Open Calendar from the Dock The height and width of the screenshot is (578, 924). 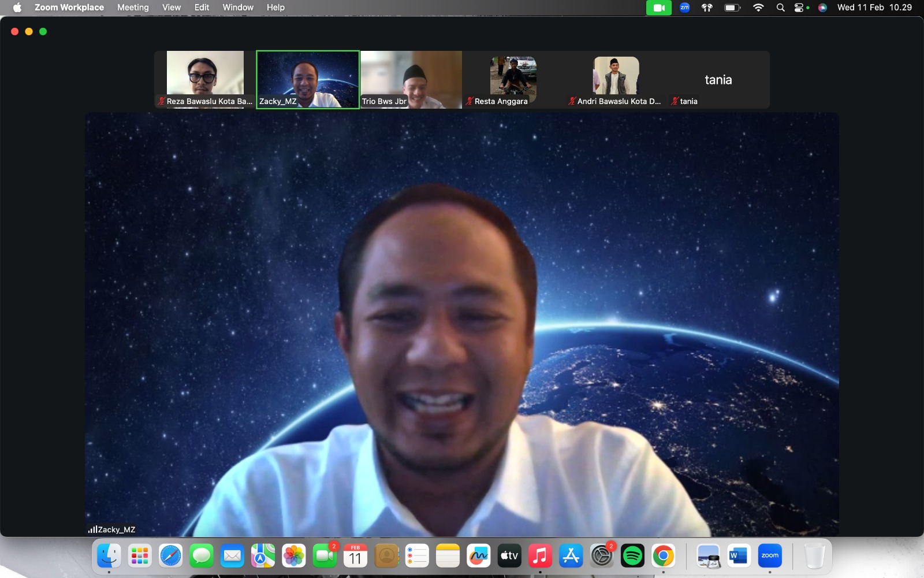[x=355, y=556]
